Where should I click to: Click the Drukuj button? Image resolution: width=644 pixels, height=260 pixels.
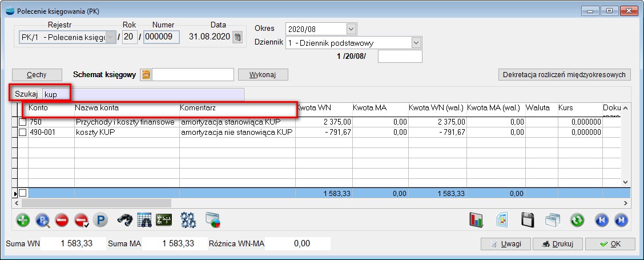[558, 244]
